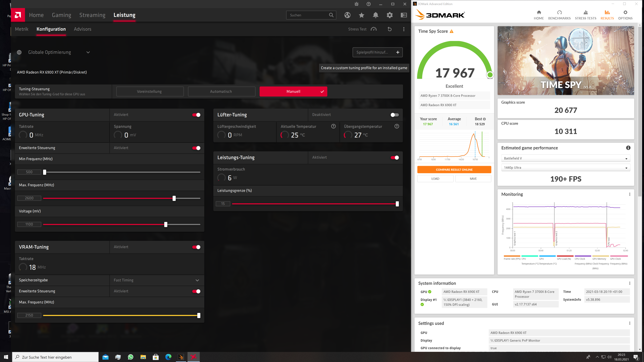Screen dimensions: 644x362
Task: Click info icon in Estimated game performance
Action: click(628, 148)
